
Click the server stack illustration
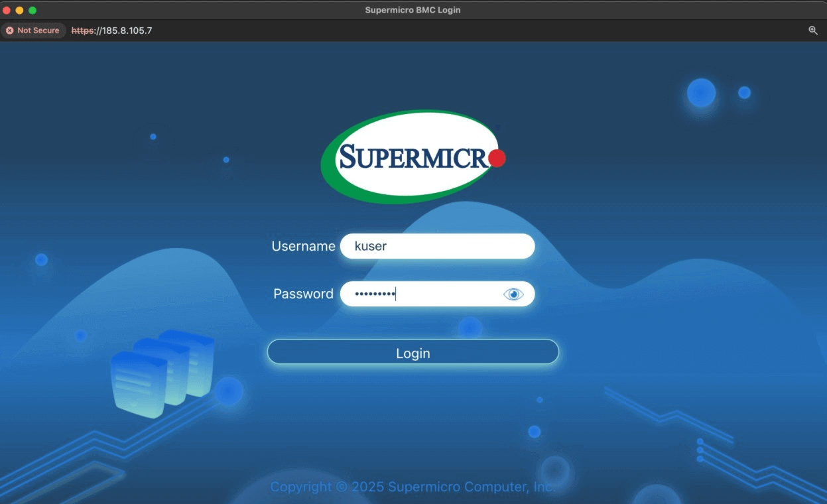pyautogui.click(x=162, y=373)
